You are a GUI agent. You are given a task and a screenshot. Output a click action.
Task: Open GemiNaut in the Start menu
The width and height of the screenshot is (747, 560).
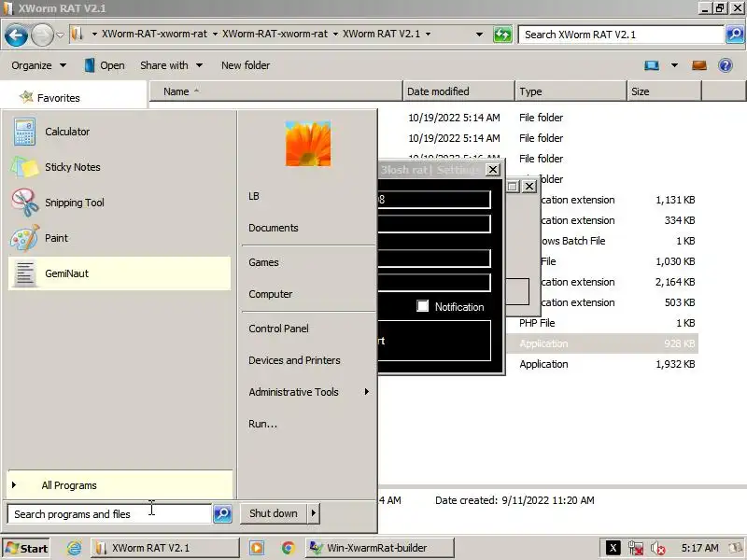pyautogui.click(x=120, y=273)
